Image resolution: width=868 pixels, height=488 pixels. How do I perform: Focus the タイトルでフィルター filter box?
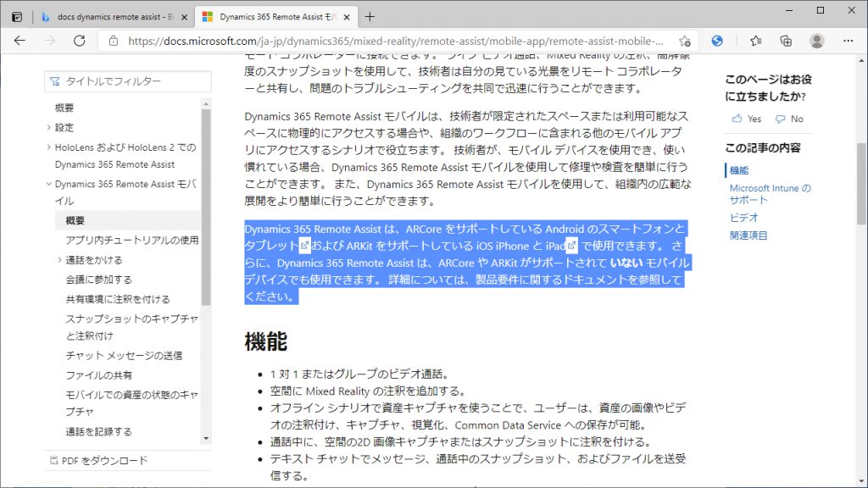(128, 81)
